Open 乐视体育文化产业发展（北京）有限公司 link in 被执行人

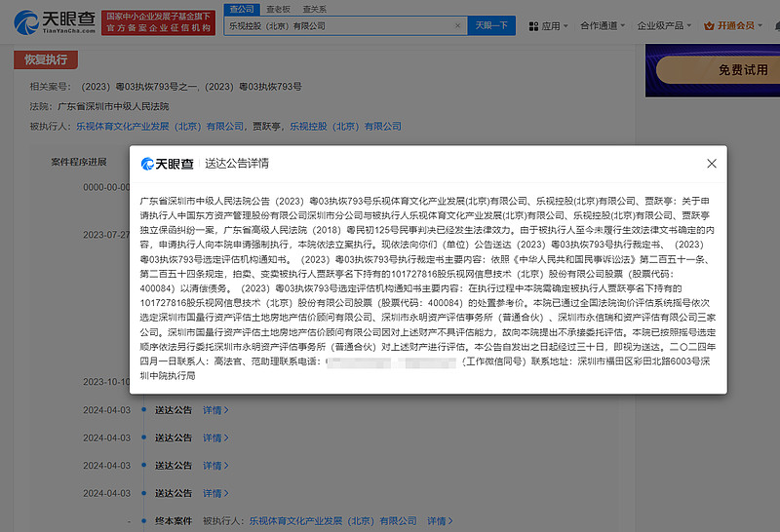point(160,127)
